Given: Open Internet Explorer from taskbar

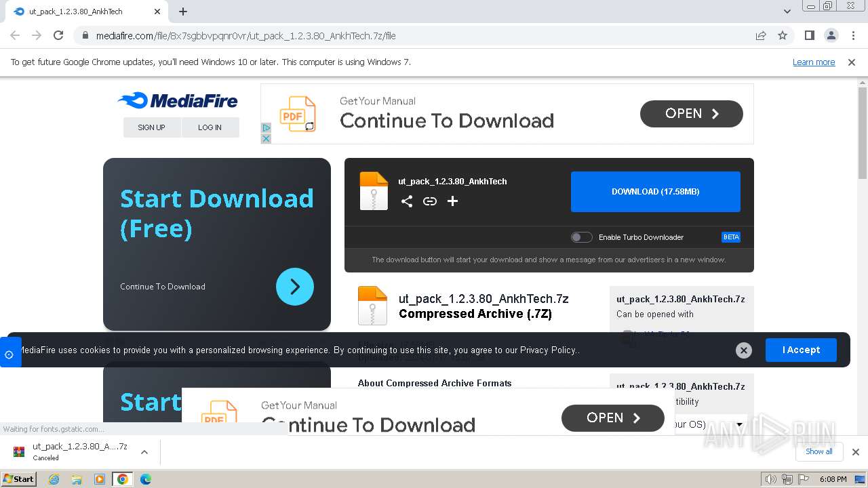Looking at the screenshot, I should click(x=54, y=479).
